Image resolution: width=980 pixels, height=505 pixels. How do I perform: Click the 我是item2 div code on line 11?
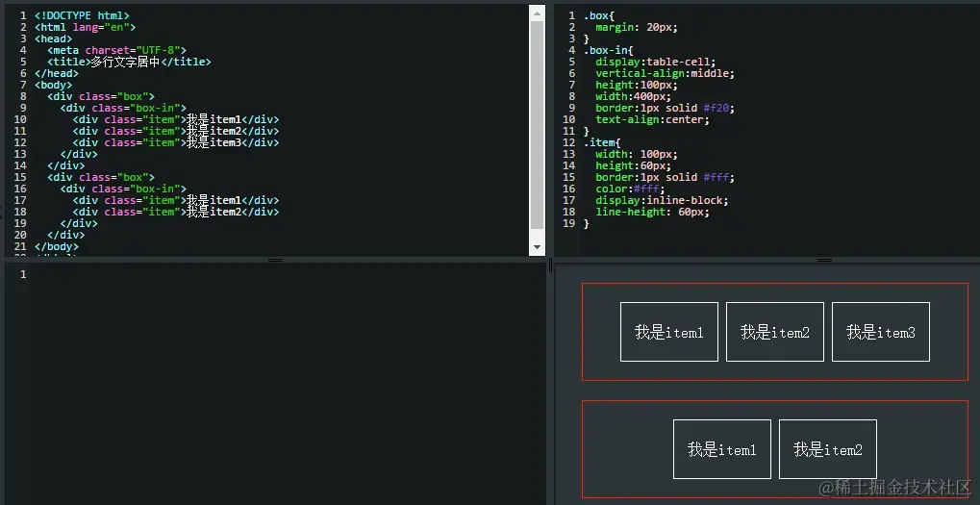pyautogui.click(x=176, y=131)
